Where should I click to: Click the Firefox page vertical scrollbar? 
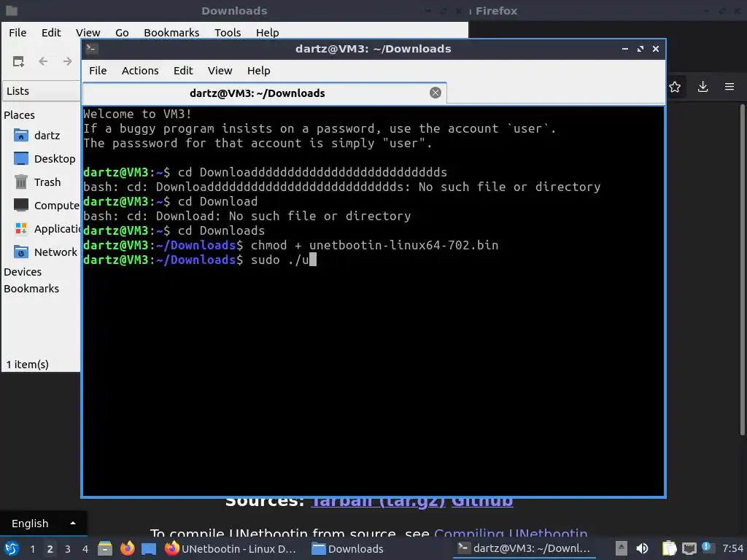point(742,270)
